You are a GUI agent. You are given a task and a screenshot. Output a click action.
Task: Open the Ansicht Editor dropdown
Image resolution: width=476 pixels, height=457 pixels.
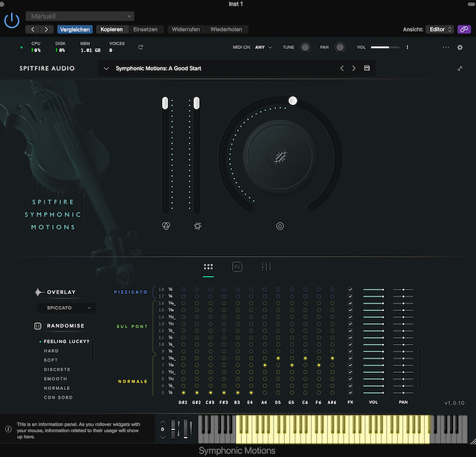(x=440, y=30)
